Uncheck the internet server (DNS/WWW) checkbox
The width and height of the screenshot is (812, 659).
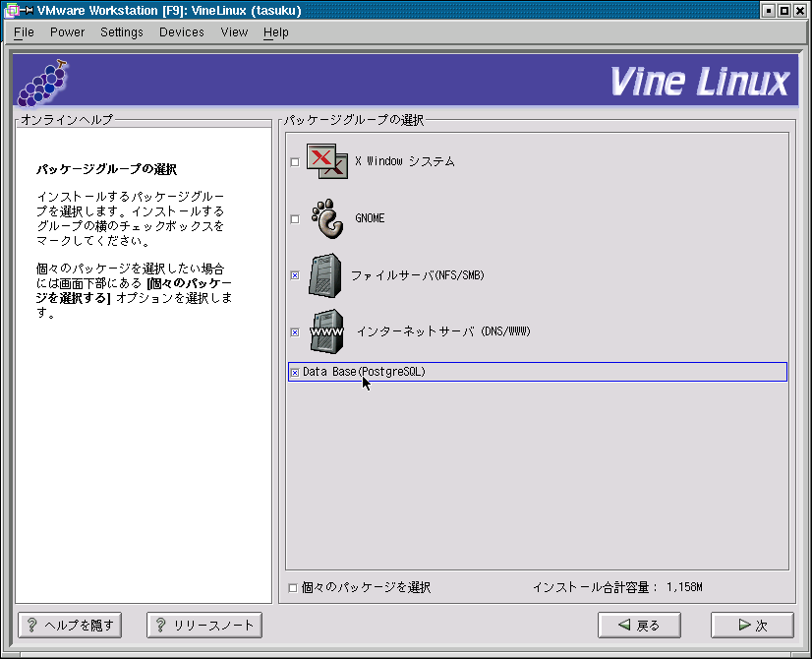coord(295,332)
